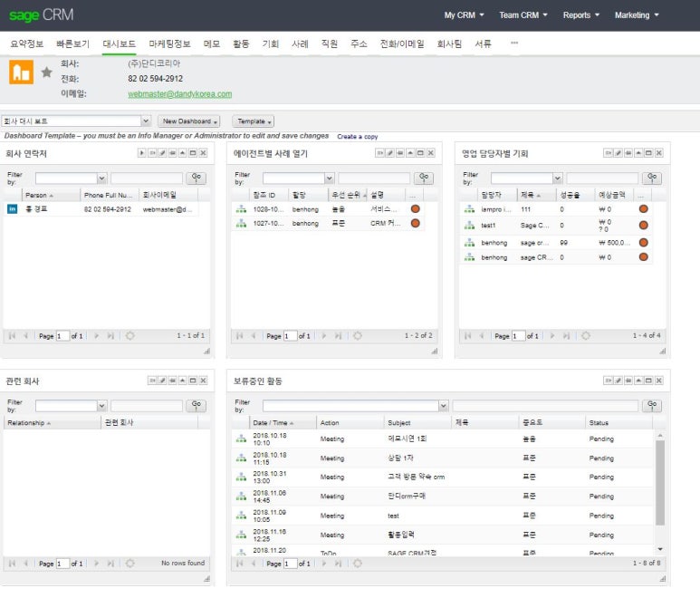
Task: Click the team icon beside the 상담 1차 meeting
Action: click(x=241, y=458)
